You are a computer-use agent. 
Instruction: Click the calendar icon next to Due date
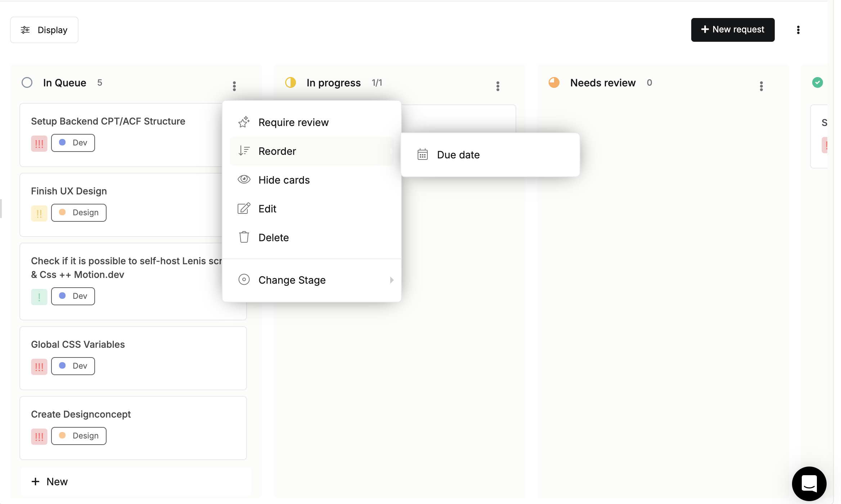[423, 154]
